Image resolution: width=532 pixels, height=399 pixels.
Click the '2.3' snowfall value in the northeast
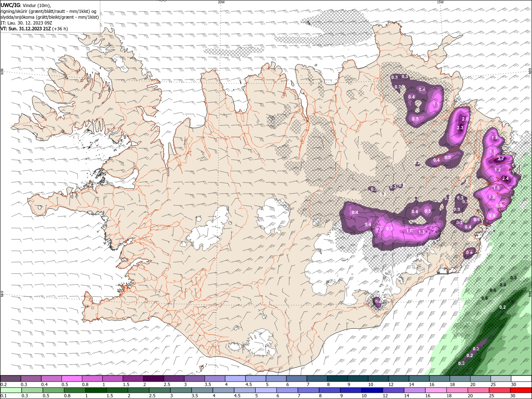(x=460, y=128)
